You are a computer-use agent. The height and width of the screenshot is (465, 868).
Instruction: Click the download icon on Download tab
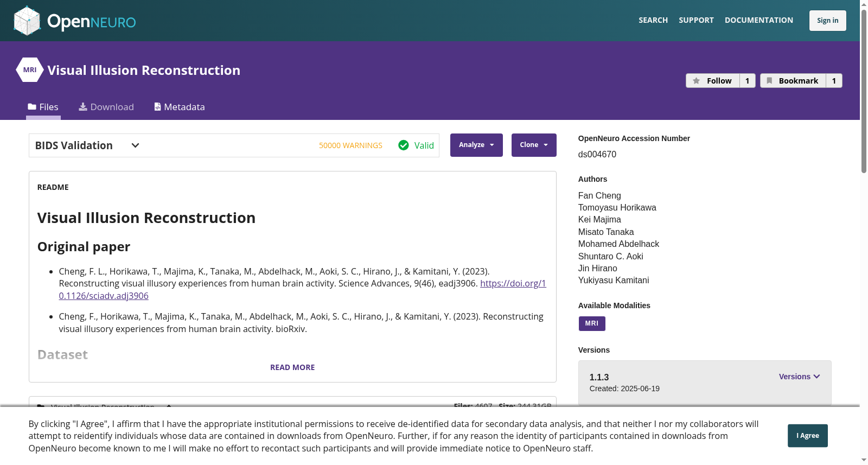tap(83, 107)
